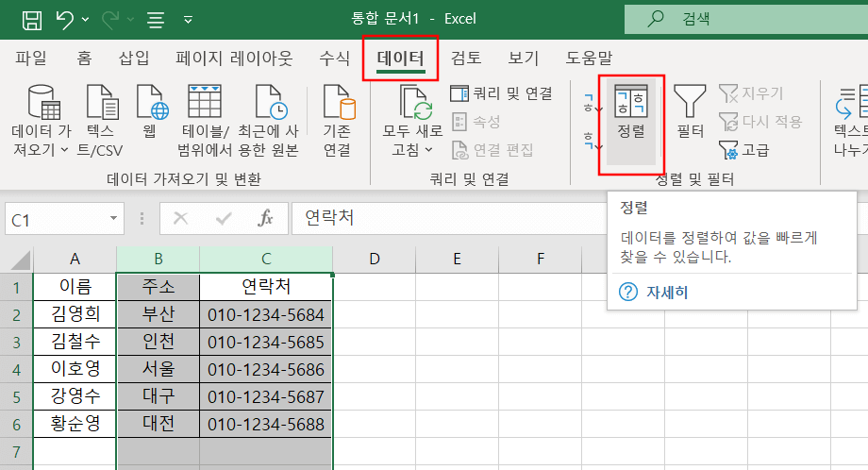This screenshot has width=868, height=470.
Task: Switch to the 검토 tab
Action: coord(465,58)
